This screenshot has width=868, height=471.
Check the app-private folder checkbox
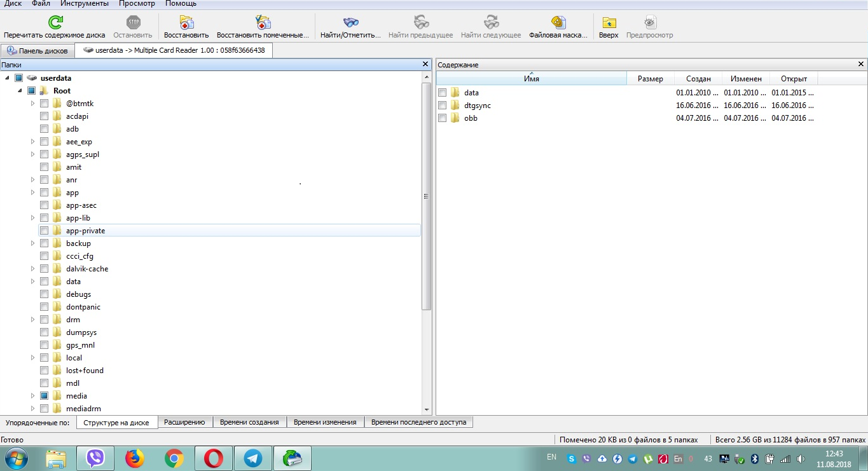[45, 231]
